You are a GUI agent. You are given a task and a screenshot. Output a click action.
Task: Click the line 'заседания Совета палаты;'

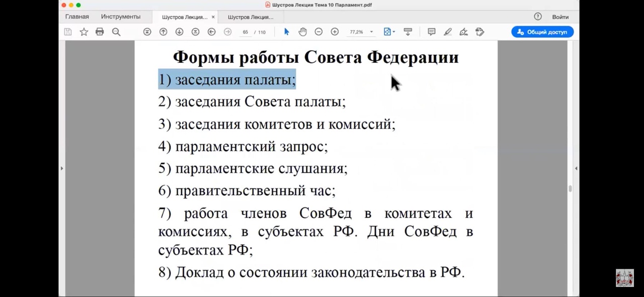pos(261,102)
